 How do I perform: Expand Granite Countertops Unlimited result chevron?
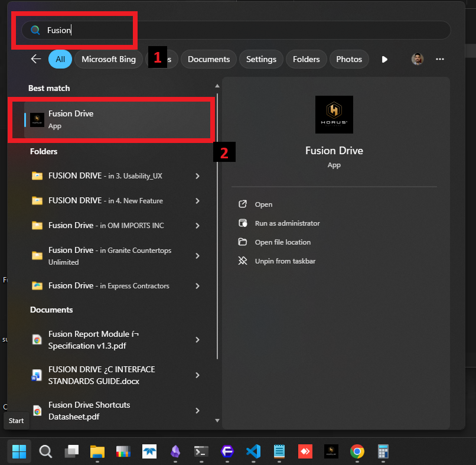[x=198, y=256]
